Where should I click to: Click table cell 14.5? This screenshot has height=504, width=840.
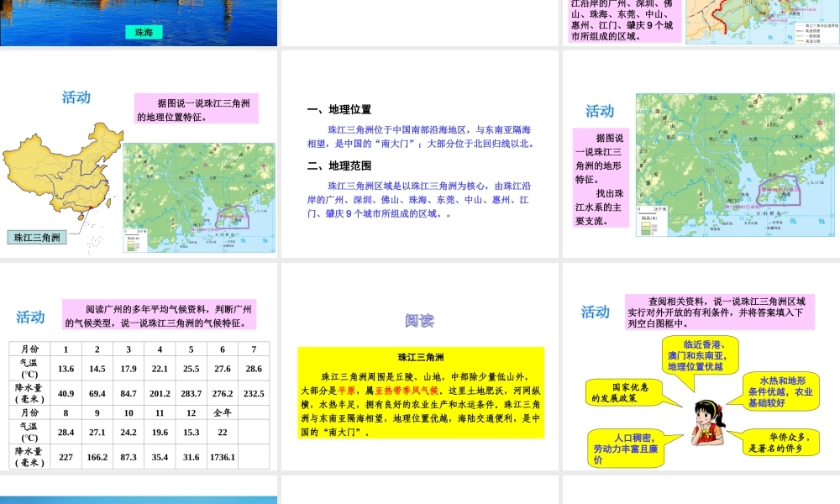(97, 369)
